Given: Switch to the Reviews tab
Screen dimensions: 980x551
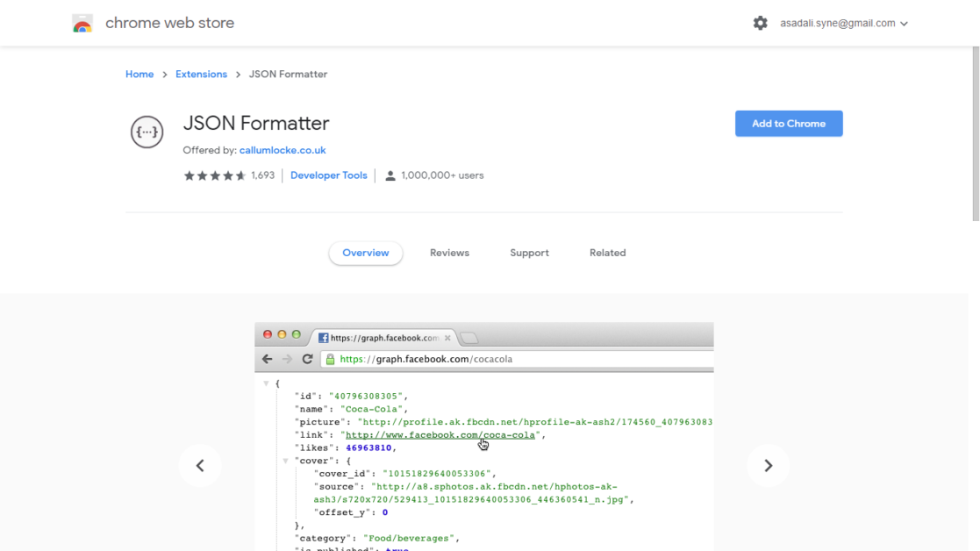Looking at the screenshot, I should [x=449, y=253].
